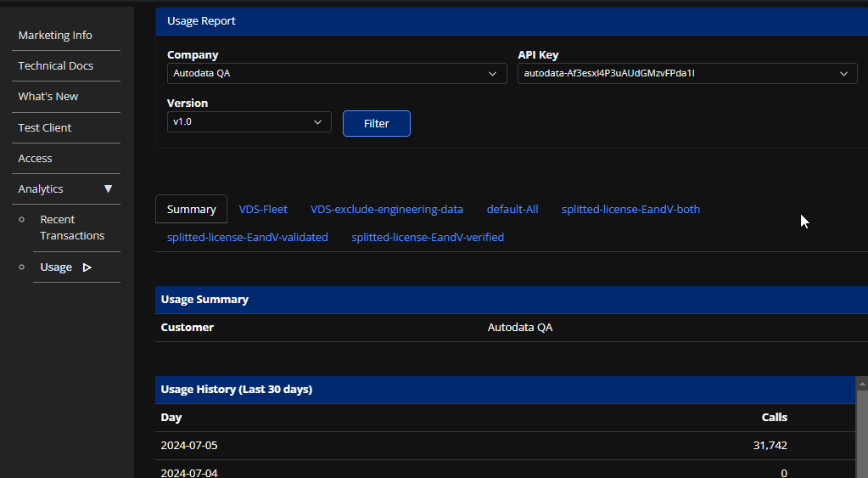Image resolution: width=868 pixels, height=478 pixels.
Task: Select the 2024-07-04 date cell
Action: click(x=188, y=472)
